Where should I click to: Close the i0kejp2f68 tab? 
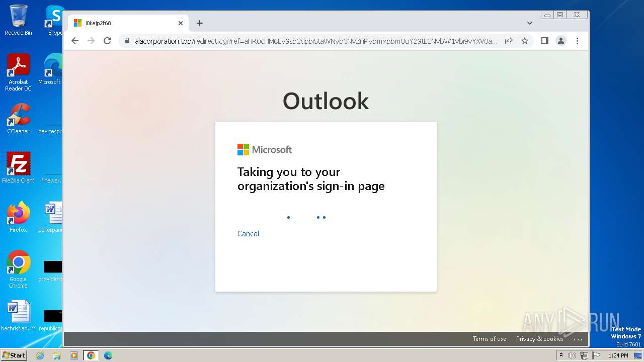(x=181, y=23)
